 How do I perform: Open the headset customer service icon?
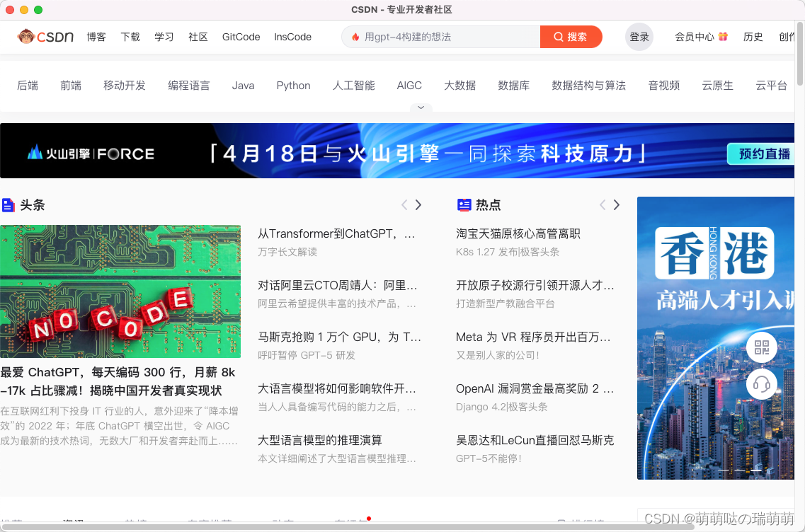(761, 384)
